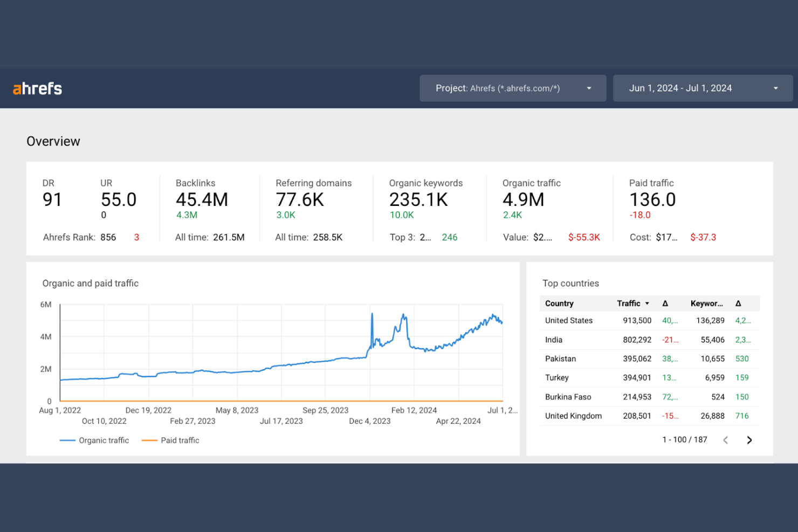Toggle Paid traffic series visibility
Image resolution: width=798 pixels, height=532 pixels.
(x=180, y=440)
